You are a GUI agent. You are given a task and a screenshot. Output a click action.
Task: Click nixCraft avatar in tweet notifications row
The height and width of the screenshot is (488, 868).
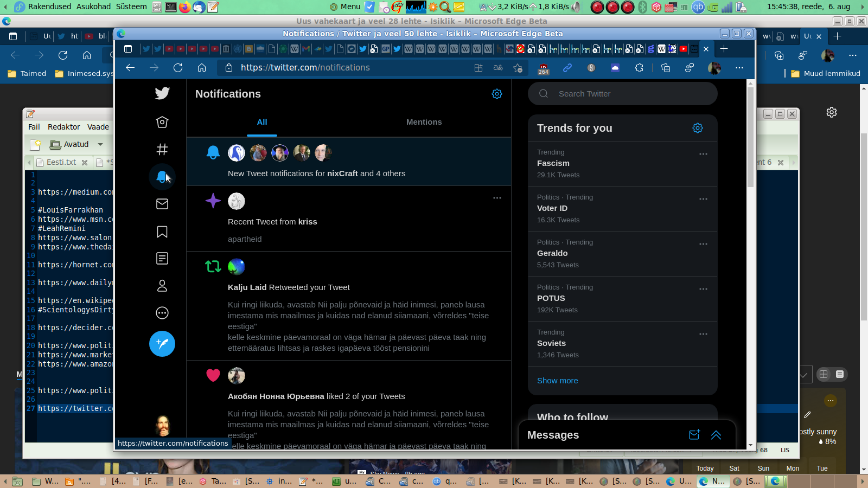(237, 153)
